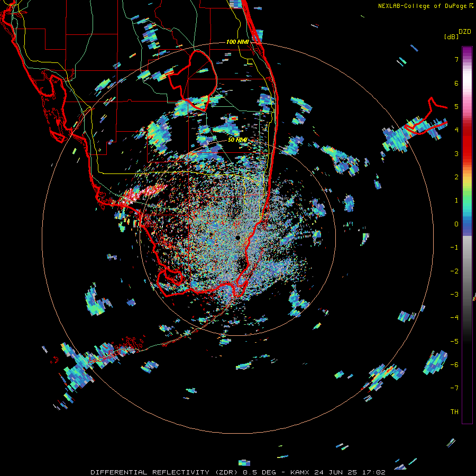This screenshot has width=476, height=476.
Task: Click the 4 value on color scale
Action: coord(456,130)
